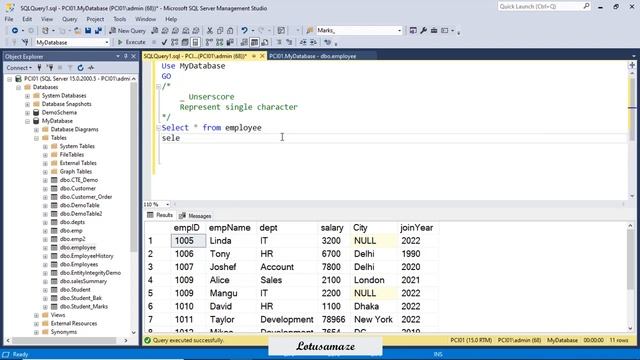640x360 pixels.
Task: Close the SQLQuery1.sql tab
Action: tap(262, 56)
